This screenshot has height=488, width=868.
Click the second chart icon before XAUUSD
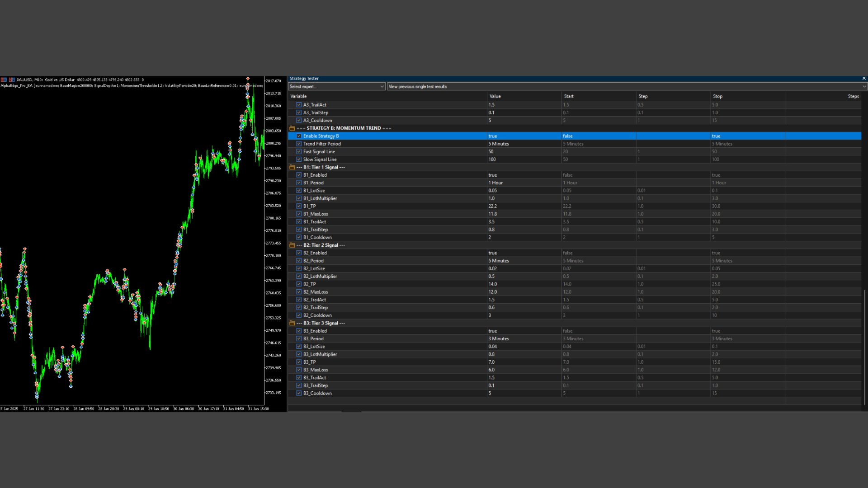[x=12, y=80]
